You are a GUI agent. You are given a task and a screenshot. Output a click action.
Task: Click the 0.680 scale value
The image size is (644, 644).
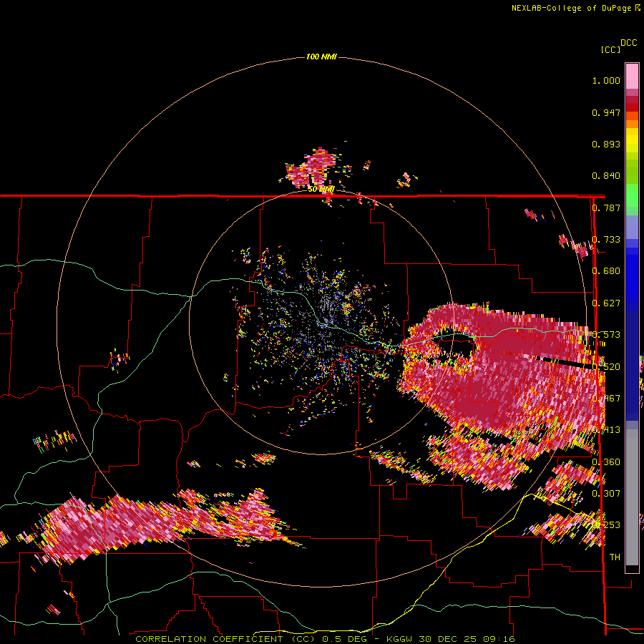coord(606,271)
